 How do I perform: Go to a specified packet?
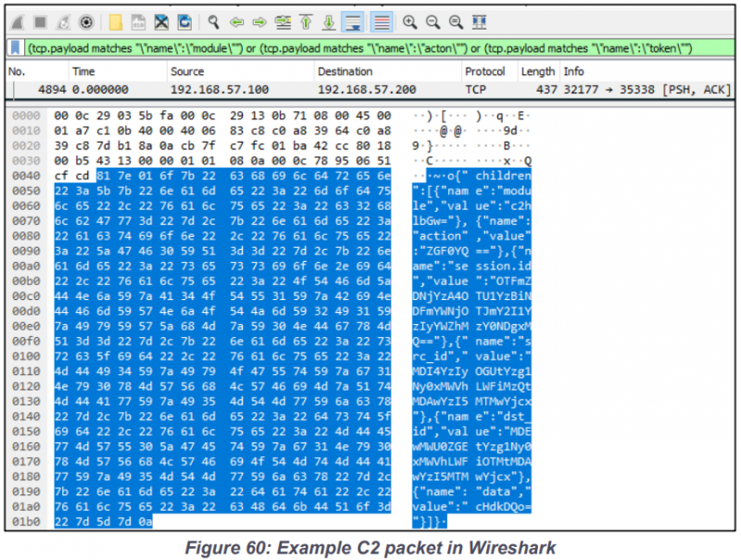pos(283,22)
